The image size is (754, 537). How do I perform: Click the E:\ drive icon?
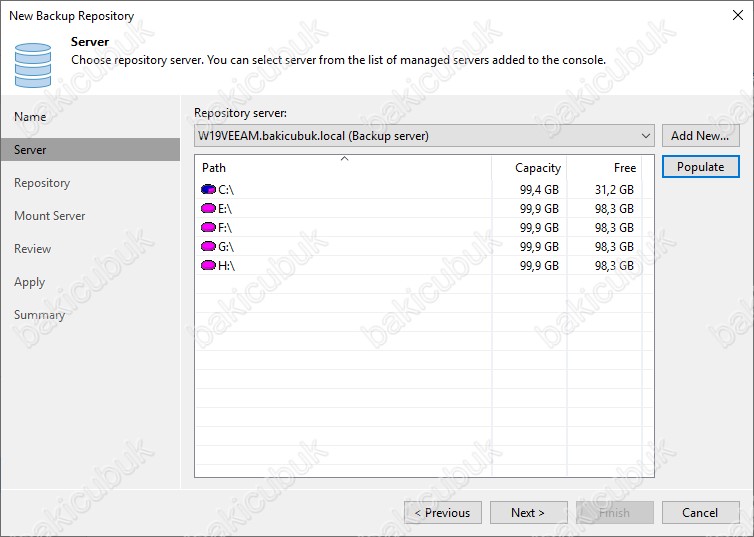pos(208,209)
